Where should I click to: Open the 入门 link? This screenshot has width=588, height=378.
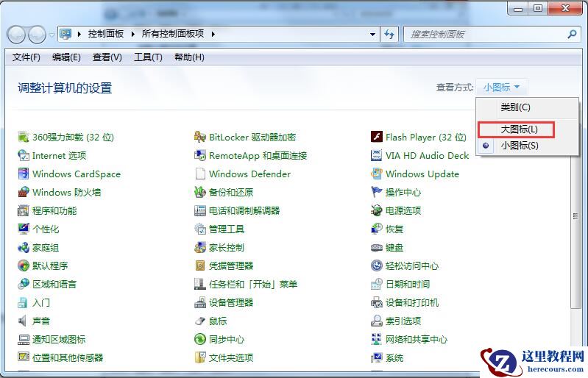41,302
